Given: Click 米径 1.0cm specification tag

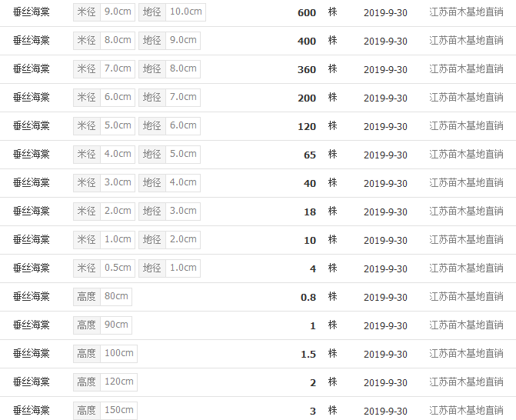Looking at the screenshot, I should click(104, 240).
